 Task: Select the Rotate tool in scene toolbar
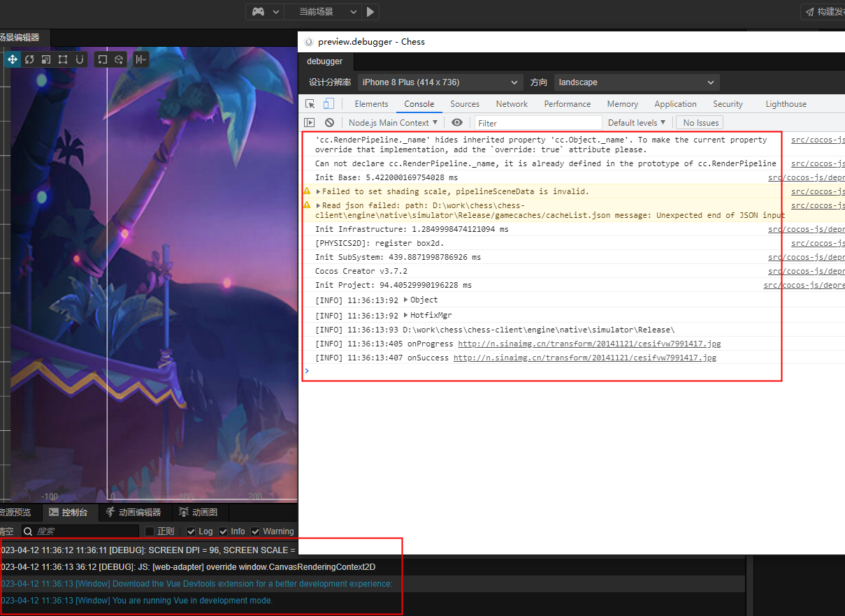[x=29, y=59]
